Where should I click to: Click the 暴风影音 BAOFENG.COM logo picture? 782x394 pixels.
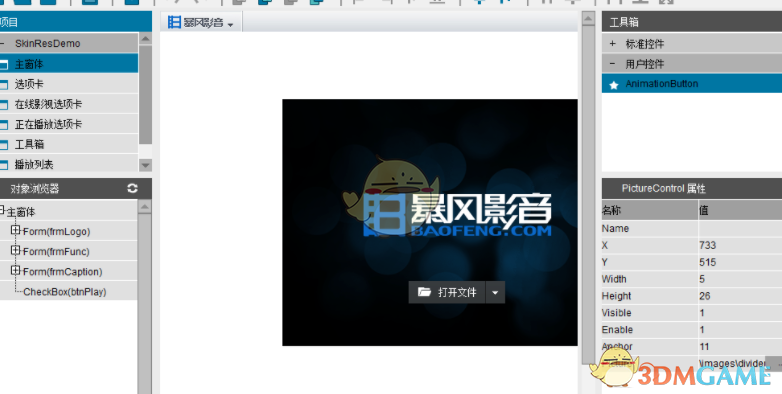(457, 214)
